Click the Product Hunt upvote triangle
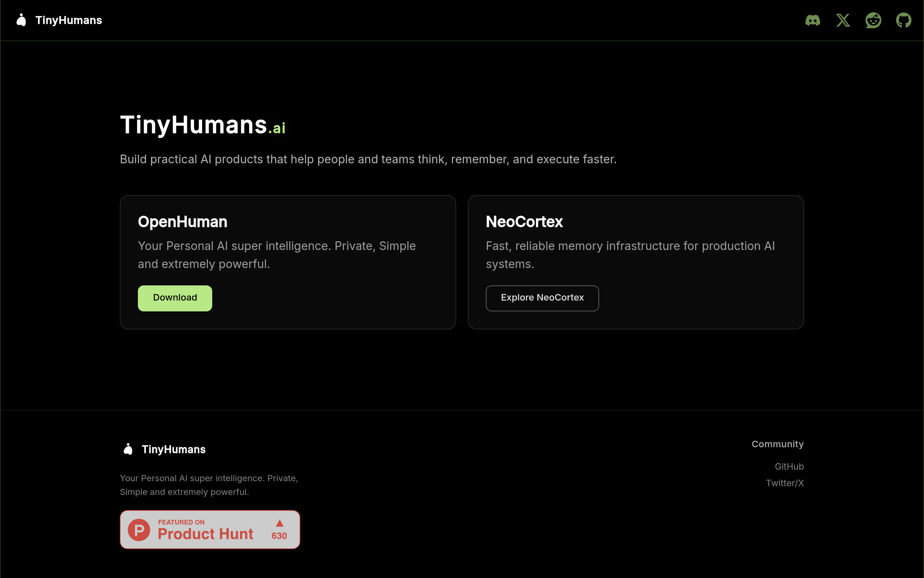Viewport: 924px width, 578px height. click(x=279, y=523)
